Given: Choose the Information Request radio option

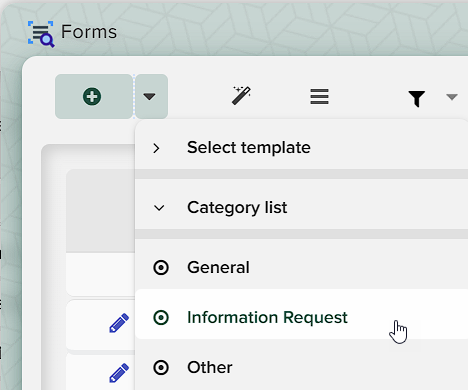Looking at the screenshot, I should 161,317.
